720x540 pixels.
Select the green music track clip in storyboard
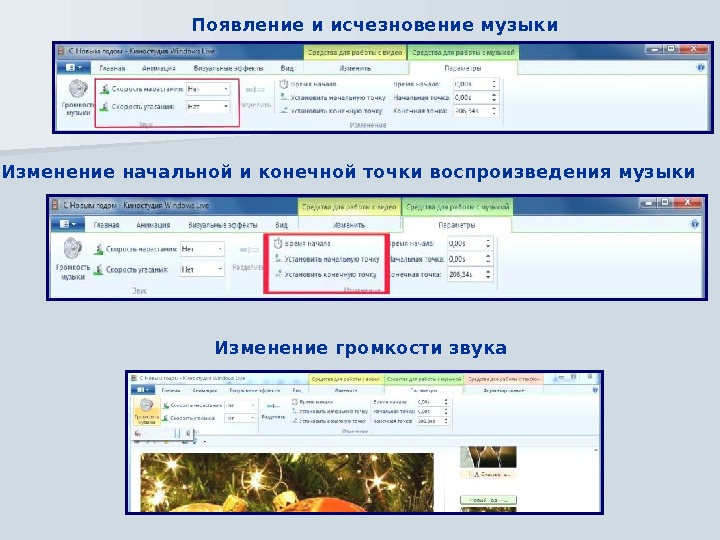pyautogui.click(x=488, y=500)
